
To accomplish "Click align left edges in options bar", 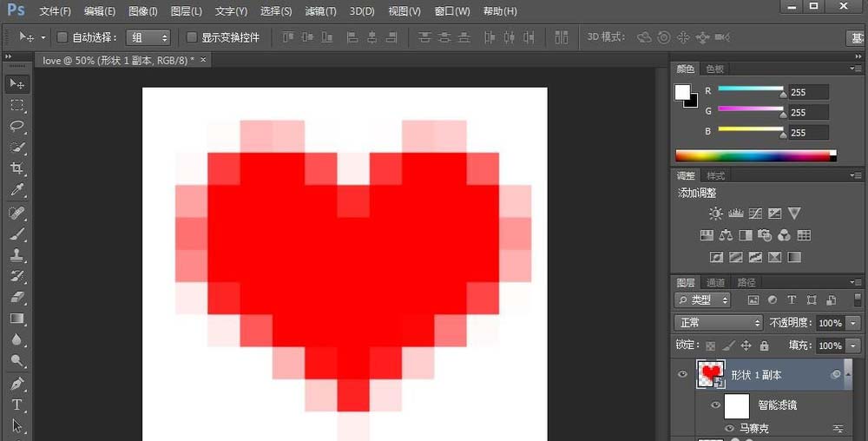I will (x=352, y=37).
